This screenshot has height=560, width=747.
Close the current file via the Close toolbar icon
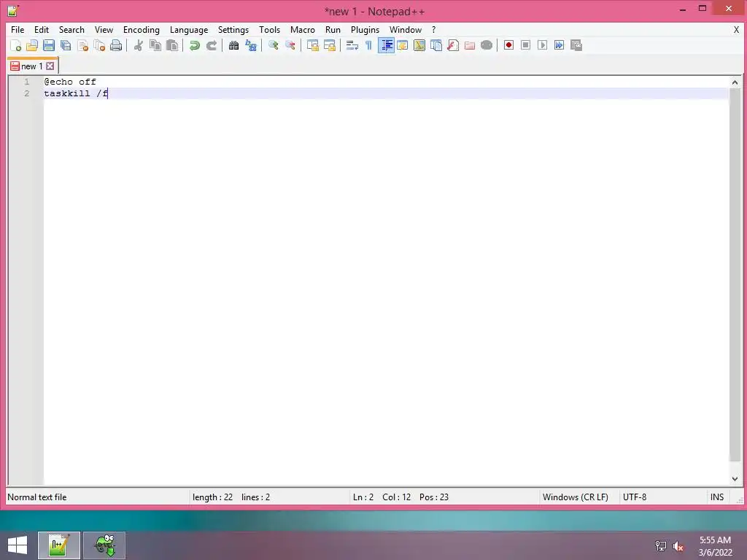tap(83, 45)
